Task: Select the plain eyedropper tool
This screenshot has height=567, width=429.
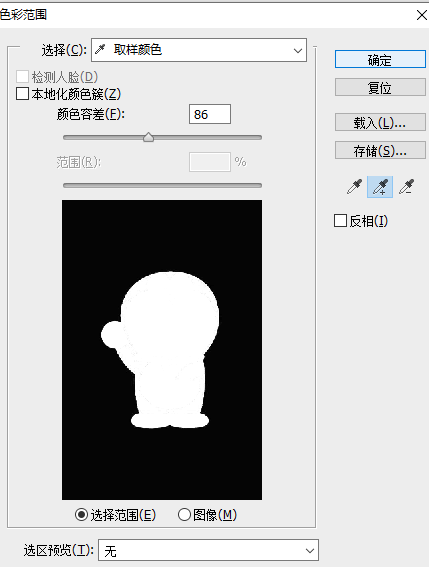Action: tap(354, 187)
